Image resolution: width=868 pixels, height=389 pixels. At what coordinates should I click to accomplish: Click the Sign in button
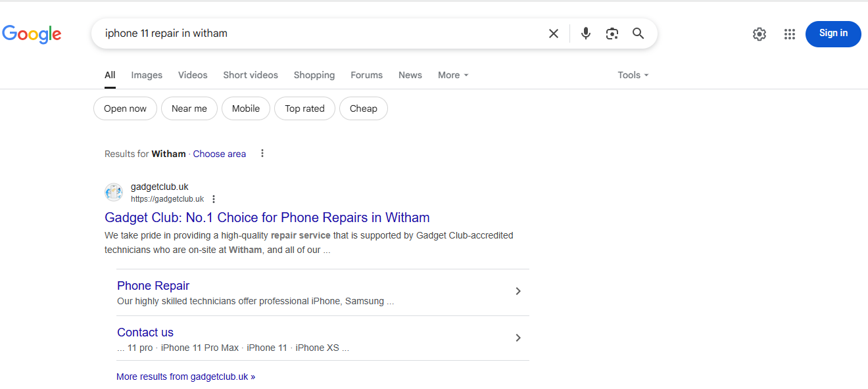pyautogui.click(x=833, y=34)
